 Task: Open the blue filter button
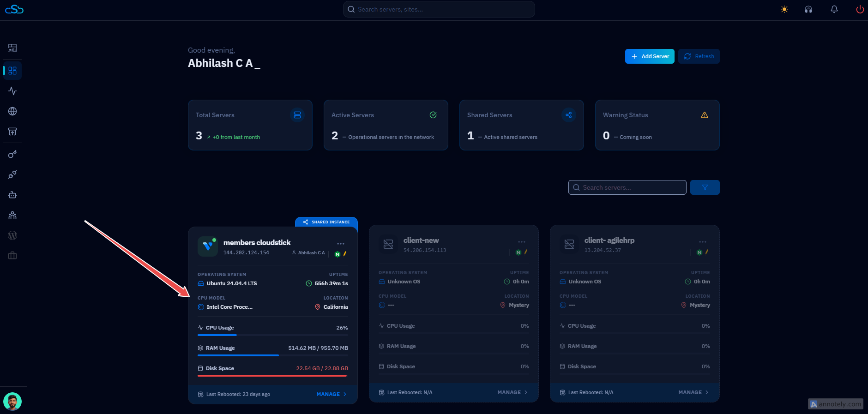[705, 187]
